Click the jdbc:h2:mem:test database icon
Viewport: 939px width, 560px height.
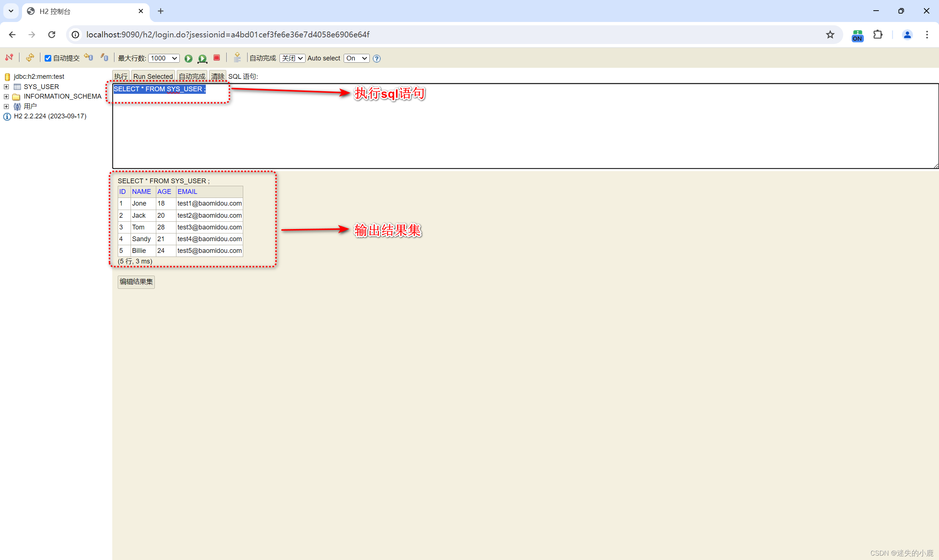(x=7, y=77)
